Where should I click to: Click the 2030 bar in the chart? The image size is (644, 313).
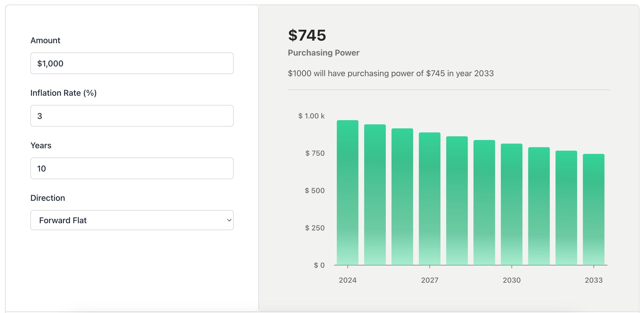(x=512, y=204)
